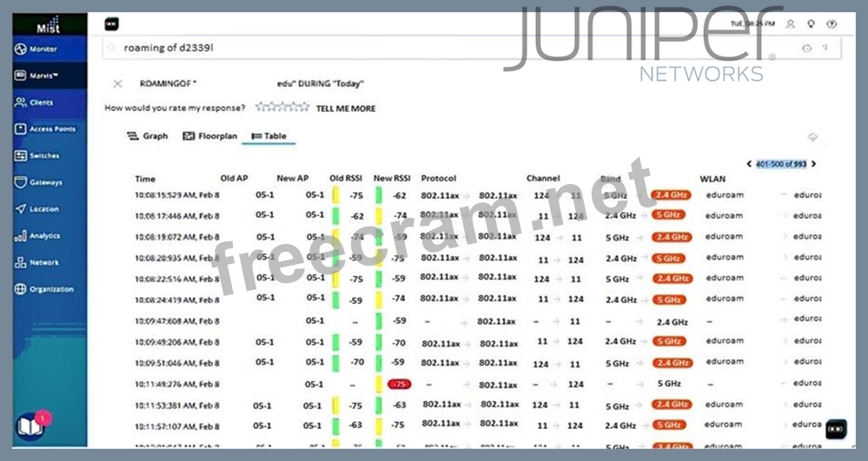Select the Table view tab
This screenshot has height=461, width=868.
(268, 136)
